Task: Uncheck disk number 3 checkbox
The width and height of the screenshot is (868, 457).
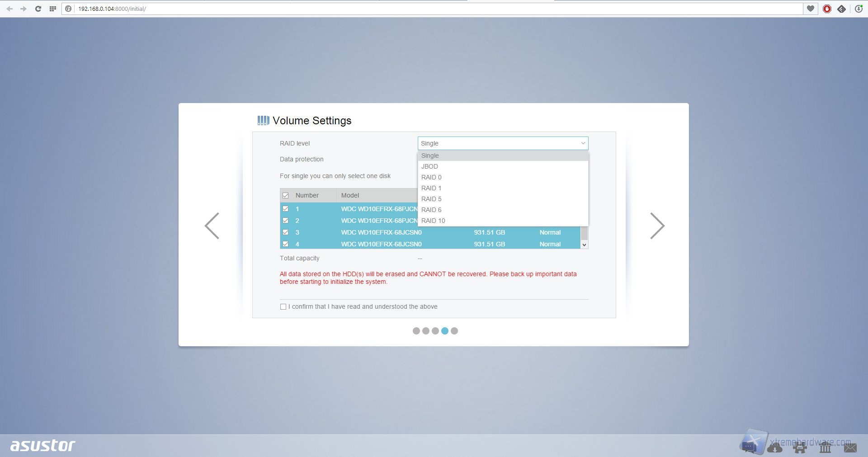Action: point(285,232)
